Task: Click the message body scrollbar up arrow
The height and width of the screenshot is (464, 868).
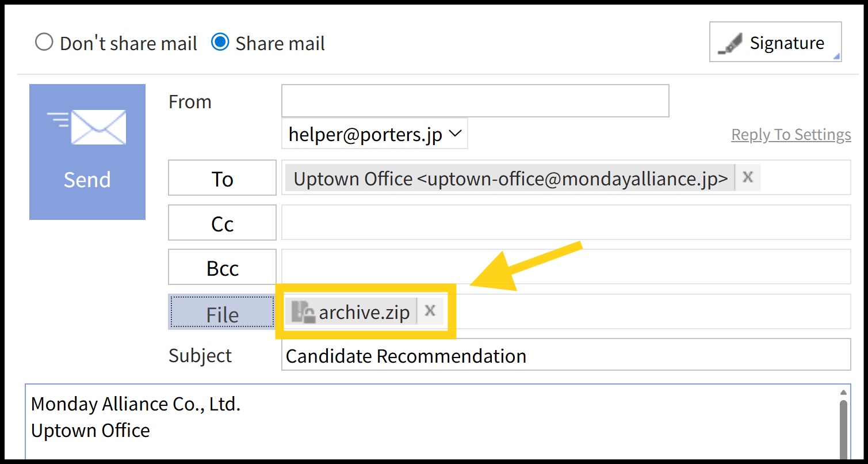Action: [x=843, y=393]
